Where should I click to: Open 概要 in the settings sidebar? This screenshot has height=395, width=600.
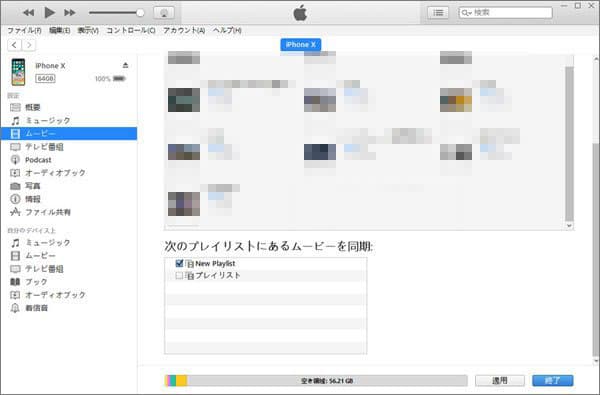point(69,108)
